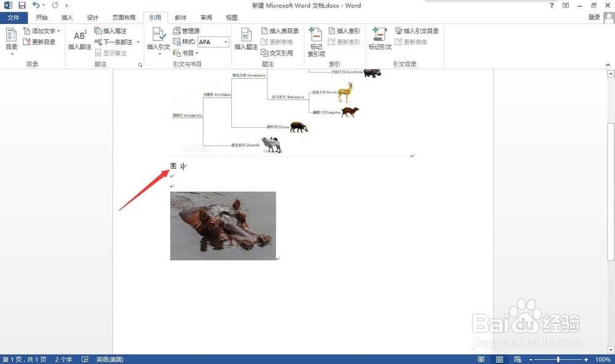615x364 pixels.
Task: Click Add Text (添加文字) command
Action: pyautogui.click(x=41, y=31)
